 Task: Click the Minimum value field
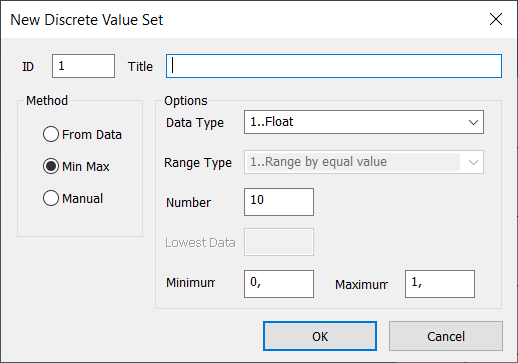279,284
